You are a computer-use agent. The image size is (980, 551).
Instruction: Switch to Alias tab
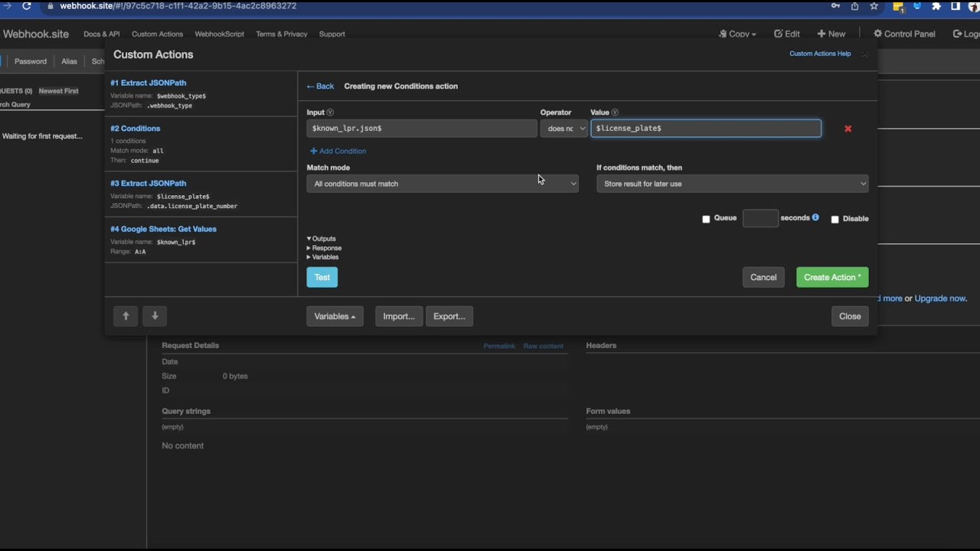coord(70,61)
